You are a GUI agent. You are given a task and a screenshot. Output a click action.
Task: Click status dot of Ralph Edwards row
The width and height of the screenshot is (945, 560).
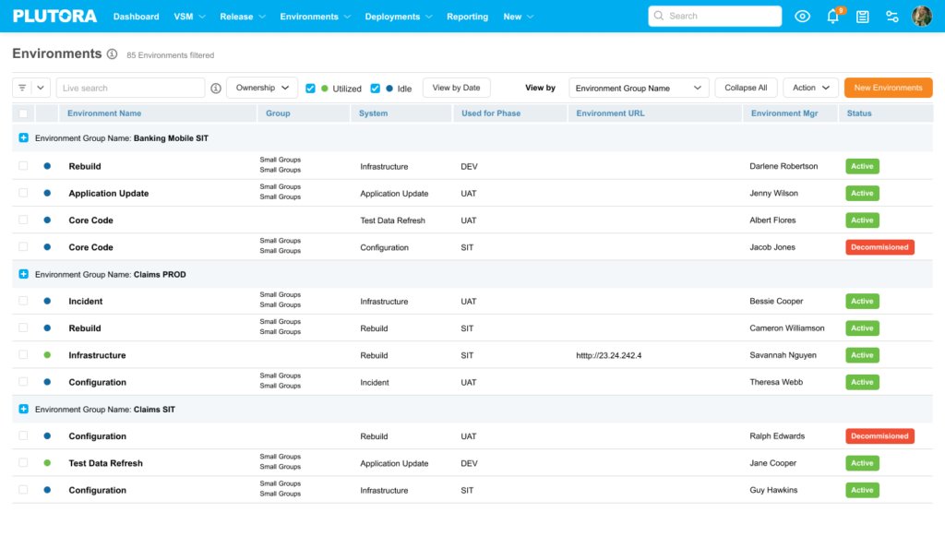[x=47, y=435]
